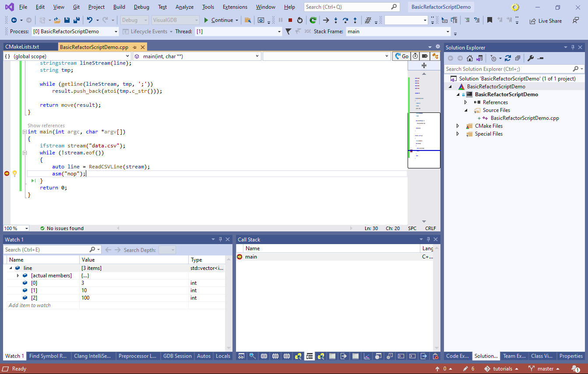Viewport: 588px width, 374px height.
Task: Click the lightbulb quick actions icon
Action: click(14, 174)
